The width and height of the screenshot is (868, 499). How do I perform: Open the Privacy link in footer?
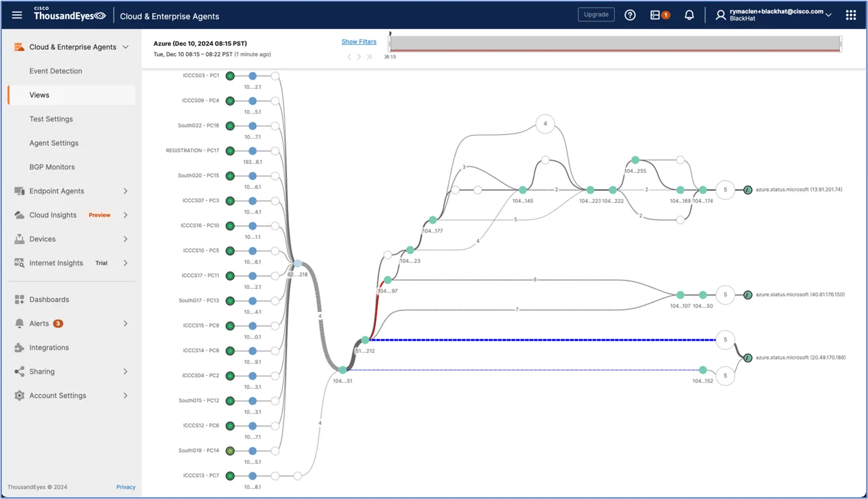[x=126, y=487]
